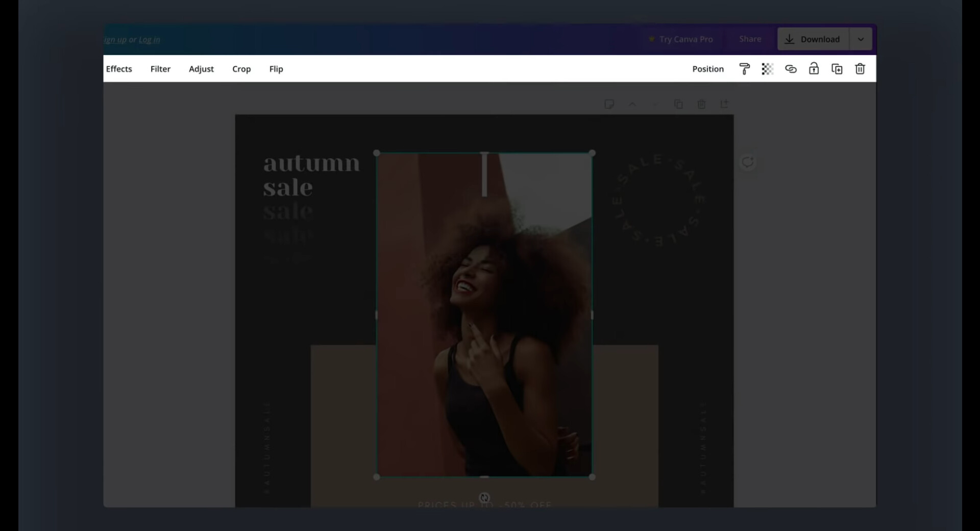
Task: Click the Try Canva Pro button
Action: [x=680, y=39]
